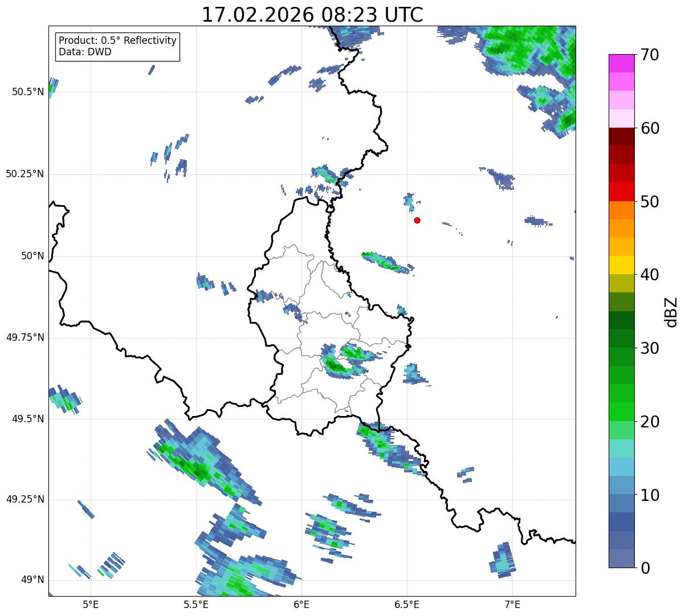Click the 50°N latitude label
Screen dimensions: 685x616
32,256
